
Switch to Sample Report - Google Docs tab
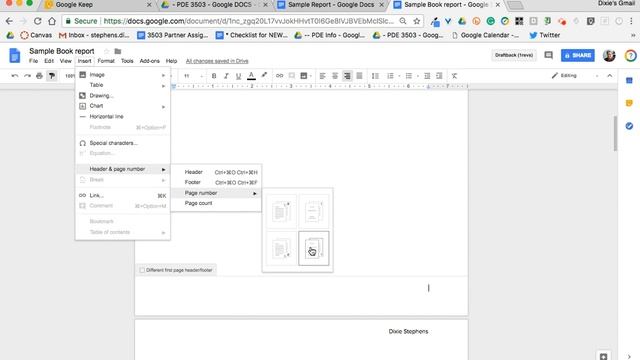tap(331, 5)
